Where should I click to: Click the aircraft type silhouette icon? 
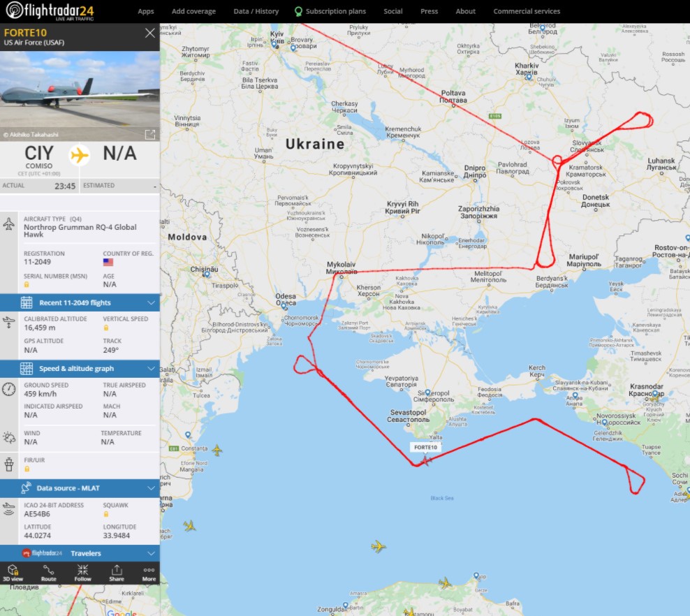pos(9,223)
